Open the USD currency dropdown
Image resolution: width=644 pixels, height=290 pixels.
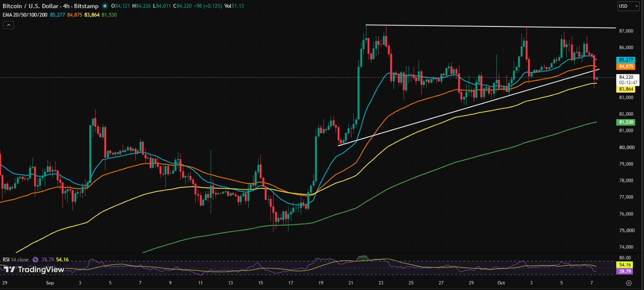628,6
